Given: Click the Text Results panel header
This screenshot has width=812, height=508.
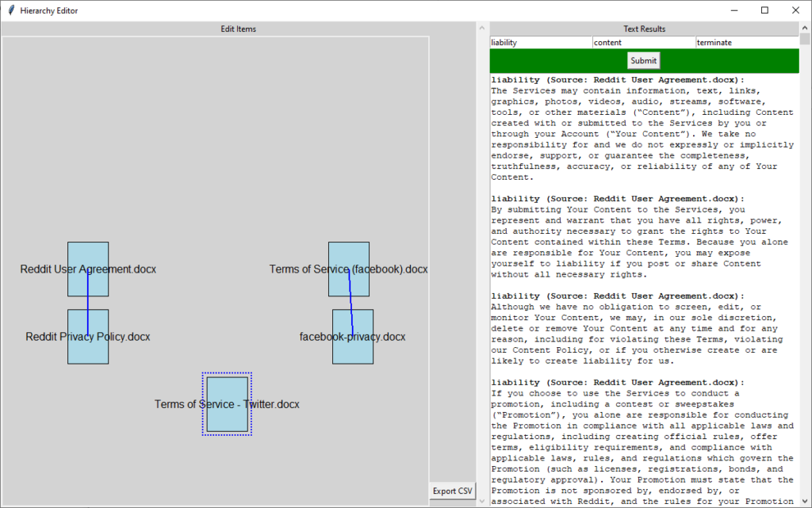Looking at the screenshot, I should [644, 29].
